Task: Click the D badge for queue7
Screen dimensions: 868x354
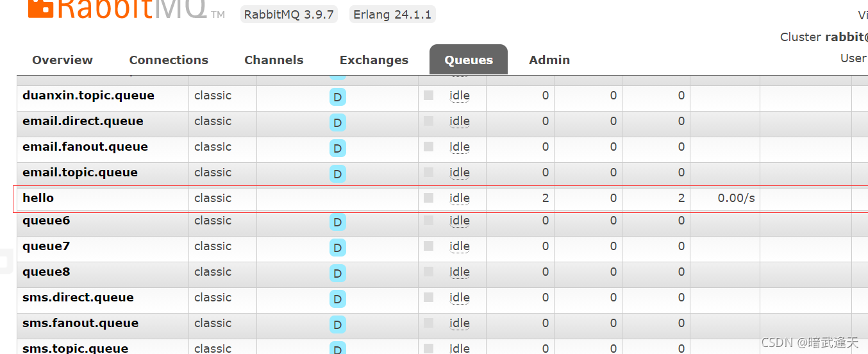Action: coord(338,248)
